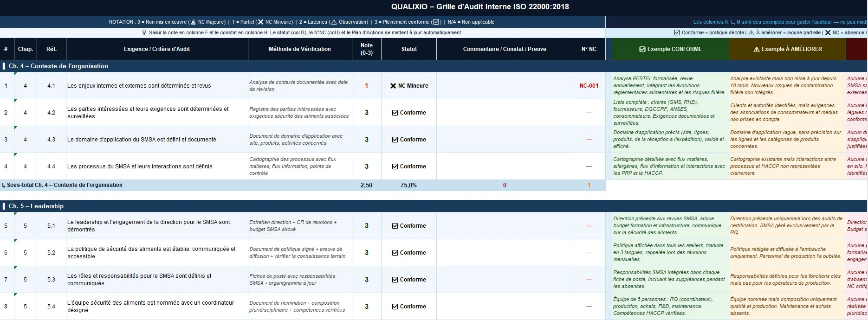Select improvement example 'Équipe nommée mais composition uniquement'
This screenshot has width=868, height=320.
point(786,306)
